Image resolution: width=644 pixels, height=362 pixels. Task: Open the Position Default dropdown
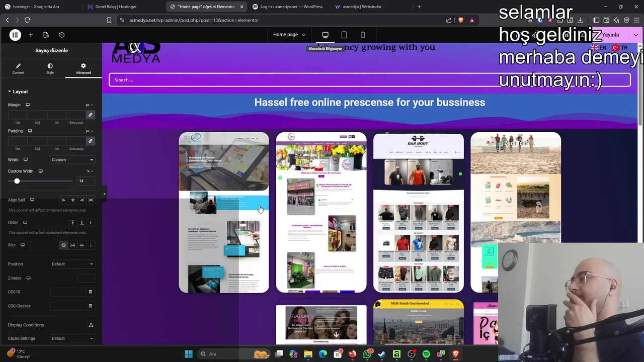[72, 264]
